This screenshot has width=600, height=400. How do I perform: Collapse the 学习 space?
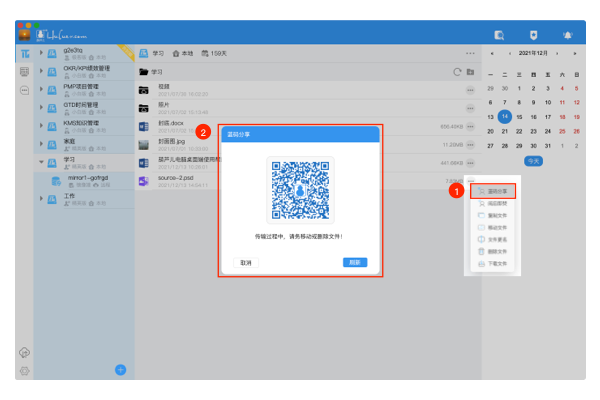point(41,162)
